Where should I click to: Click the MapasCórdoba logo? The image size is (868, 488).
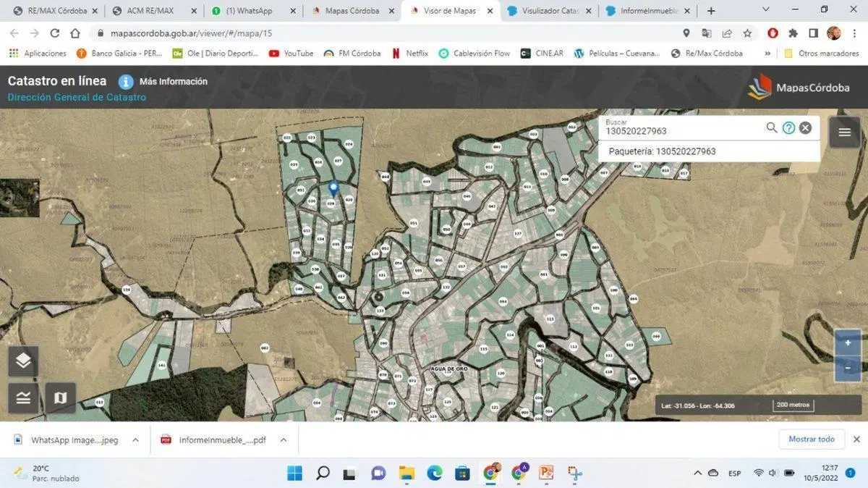point(799,87)
